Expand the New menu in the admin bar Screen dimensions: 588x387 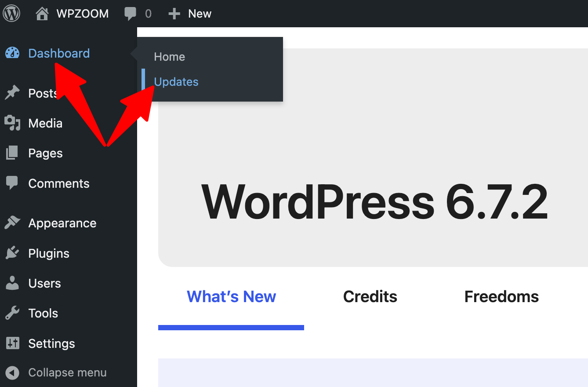190,13
